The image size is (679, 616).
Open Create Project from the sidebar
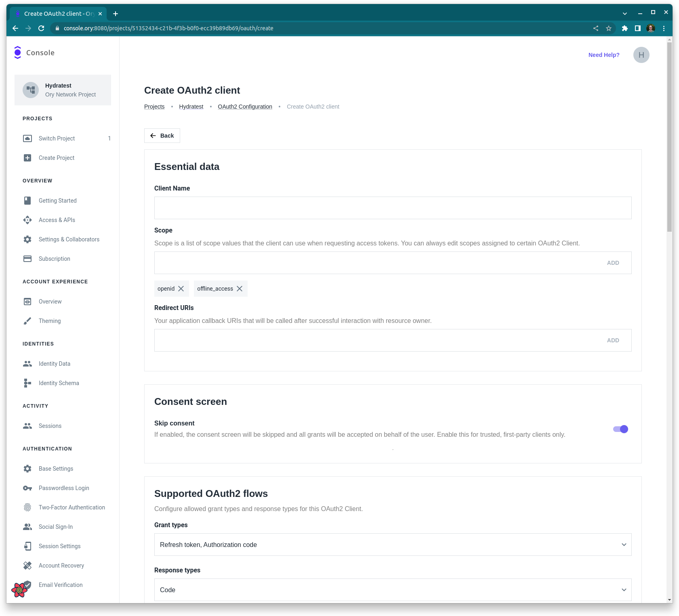pos(56,158)
